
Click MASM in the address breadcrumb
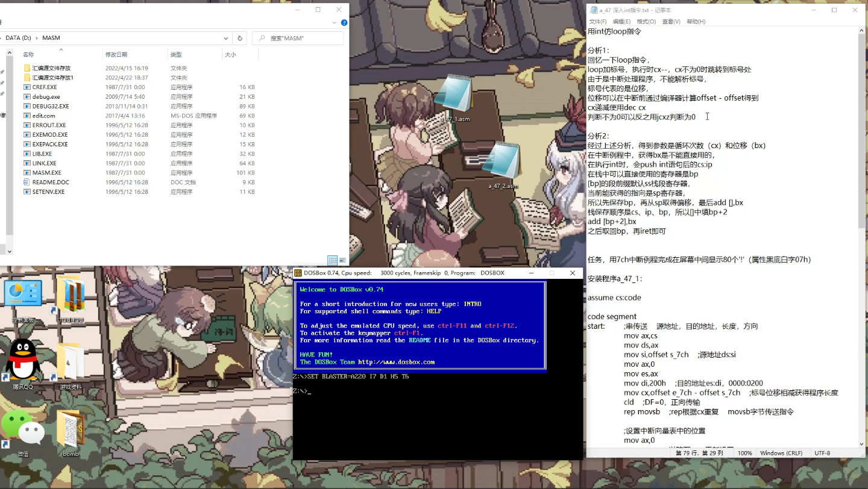(x=51, y=38)
